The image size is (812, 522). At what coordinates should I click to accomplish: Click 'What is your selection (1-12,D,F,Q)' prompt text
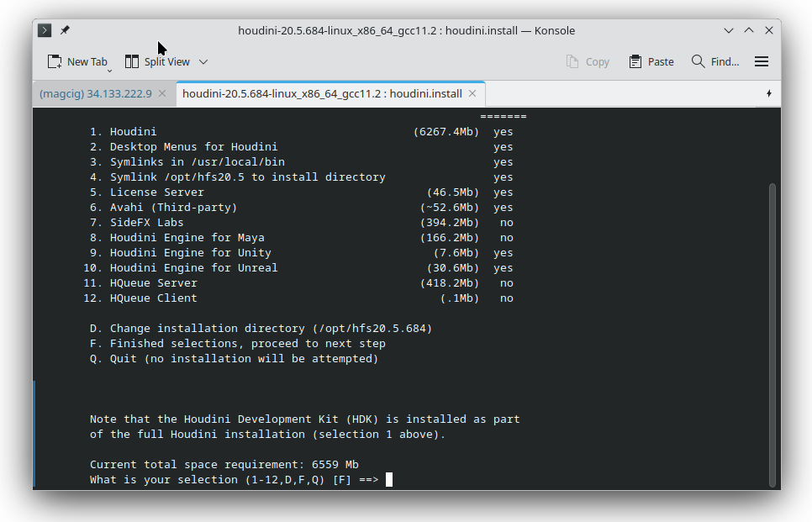207,479
